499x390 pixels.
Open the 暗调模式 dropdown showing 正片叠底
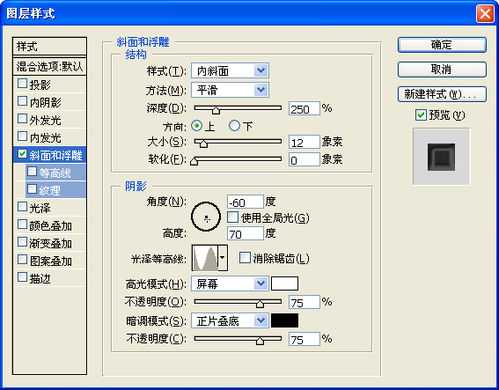[x=230, y=321]
